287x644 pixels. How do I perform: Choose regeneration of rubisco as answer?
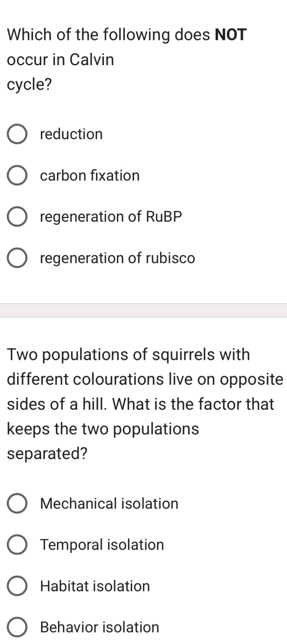117,258
